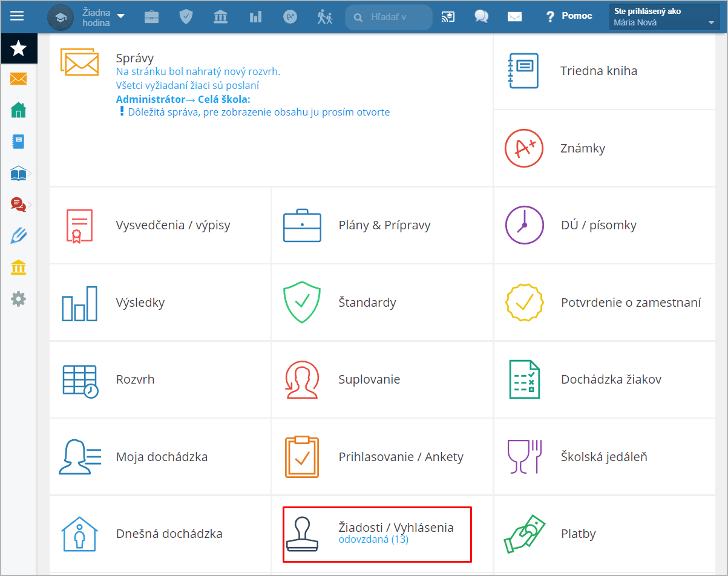
Task: Click the envelope icon in top bar
Action: 514,17
